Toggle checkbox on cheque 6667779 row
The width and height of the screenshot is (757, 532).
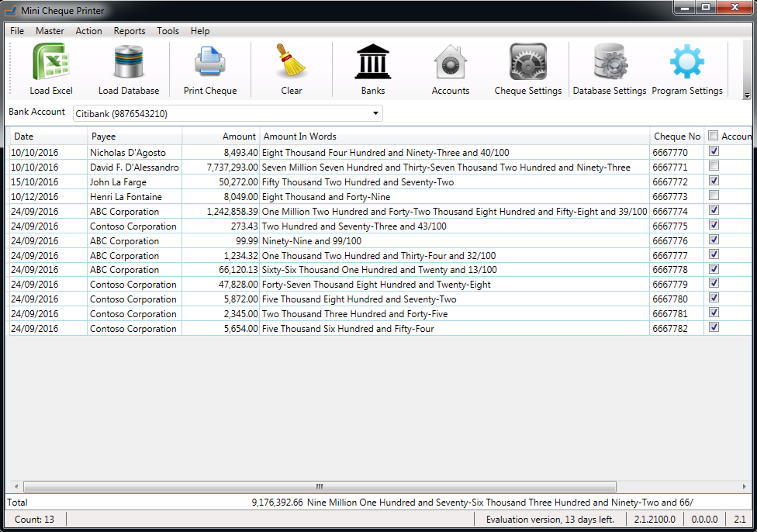pyautogui.click(x=714, y=283)
